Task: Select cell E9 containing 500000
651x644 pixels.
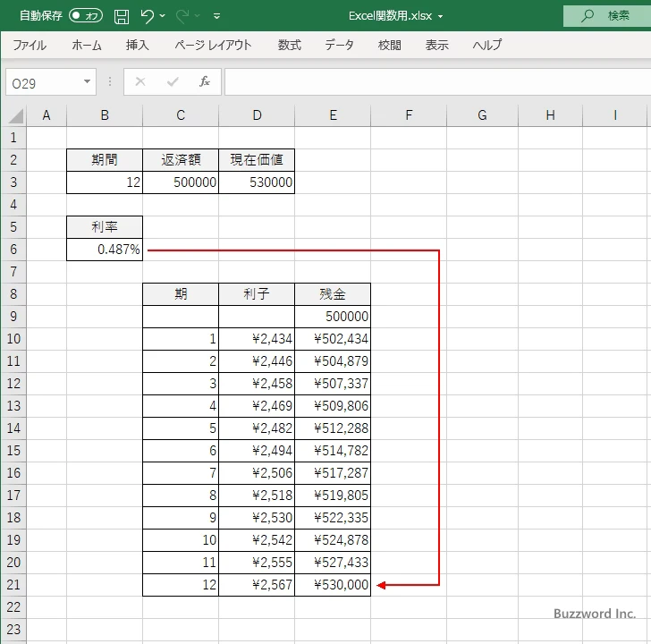Action: tap(333, 317)
